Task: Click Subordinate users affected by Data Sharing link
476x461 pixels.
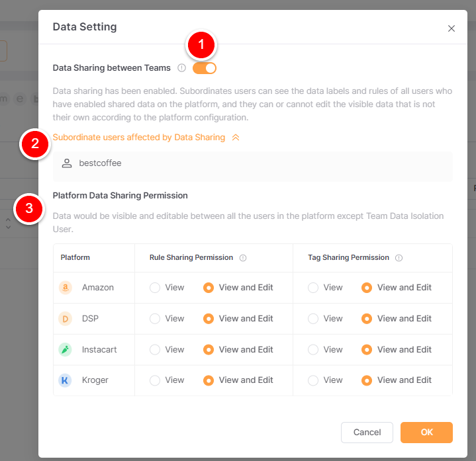Action: 139,138
